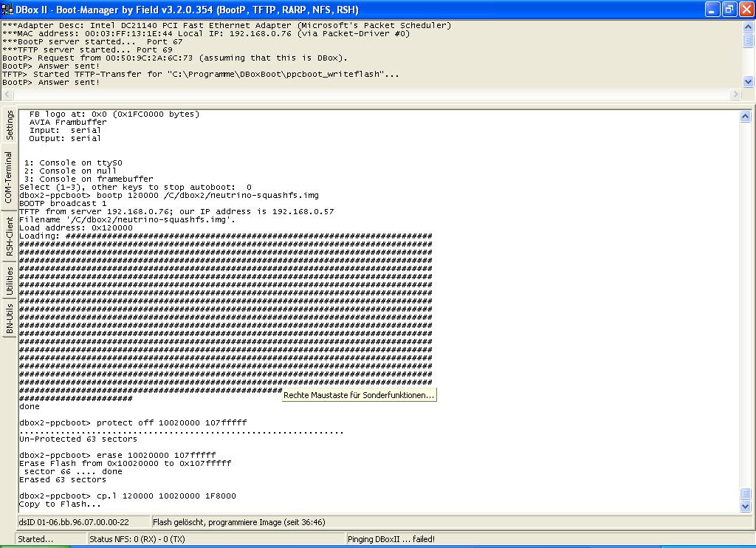Click log pane scrollbar thumb
Image resolution: width=756 pixels, height=548 pixels.
[x=749, y=41]
